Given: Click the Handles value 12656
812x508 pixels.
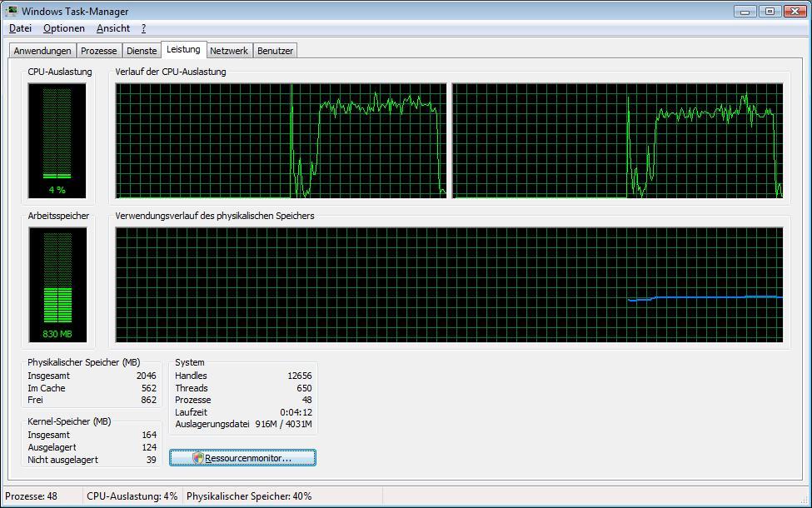Looking at the screenshot, I should point(299,376).
